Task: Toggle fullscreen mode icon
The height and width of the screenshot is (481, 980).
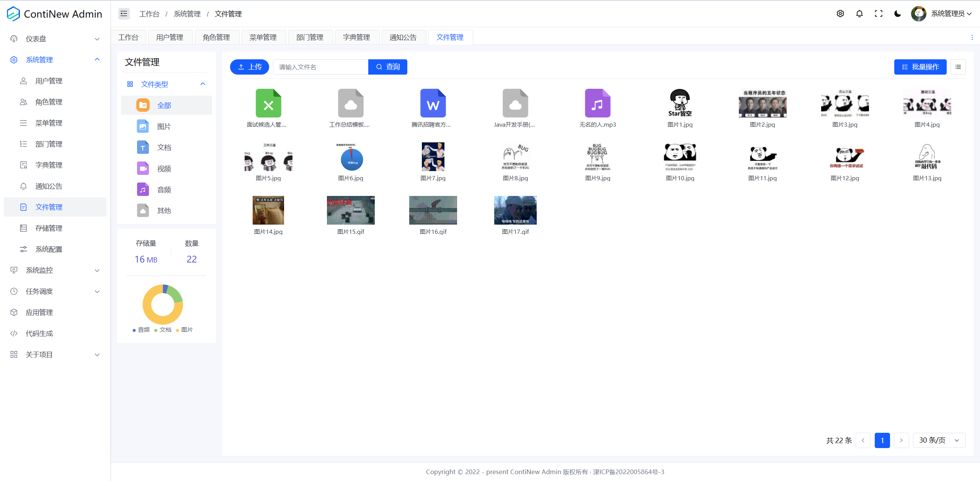Action: point(879,14)
